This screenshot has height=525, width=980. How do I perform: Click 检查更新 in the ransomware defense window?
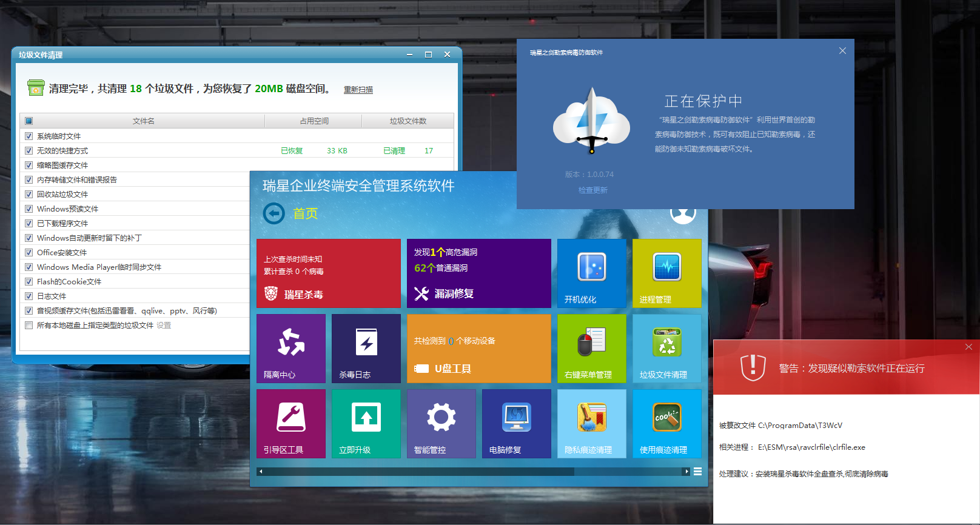[592, 190]
